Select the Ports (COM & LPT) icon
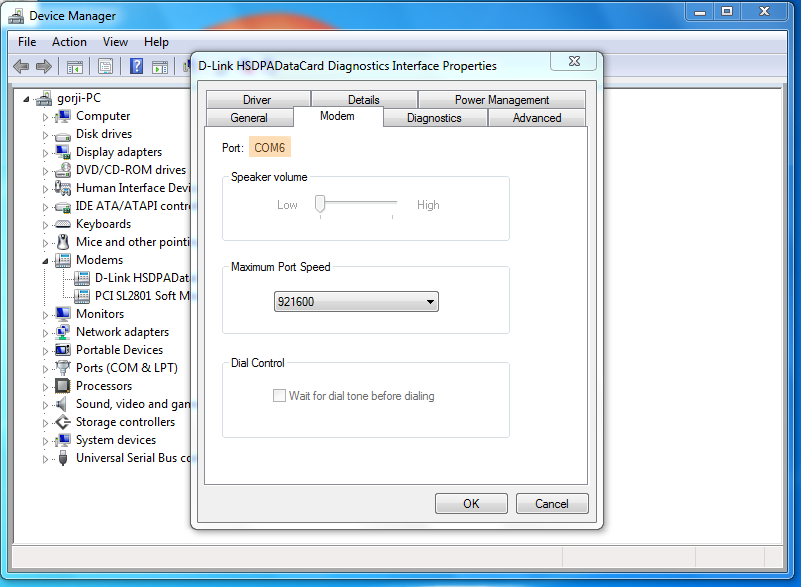The image size is (801, 587). coord(63,368)
